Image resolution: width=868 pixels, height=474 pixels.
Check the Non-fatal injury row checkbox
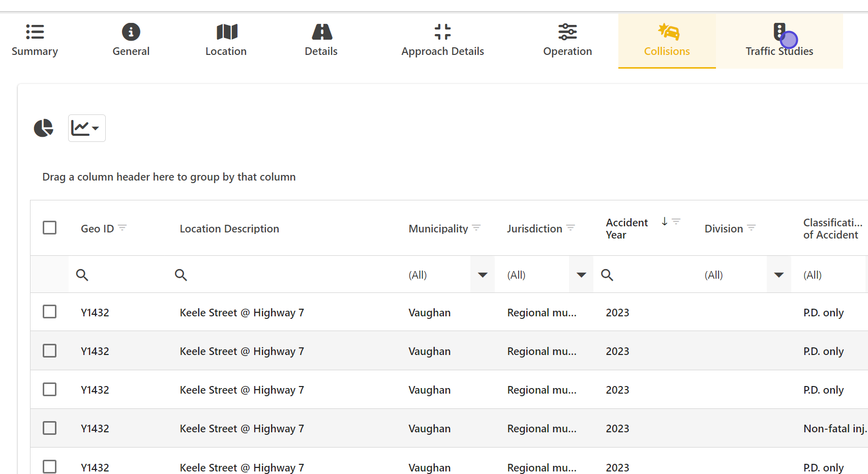coord(50,428)
